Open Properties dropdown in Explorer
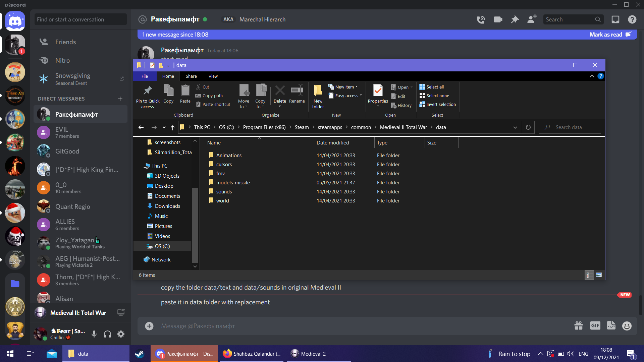The height and width of the screenshot is (362, 644). point(378,106)
